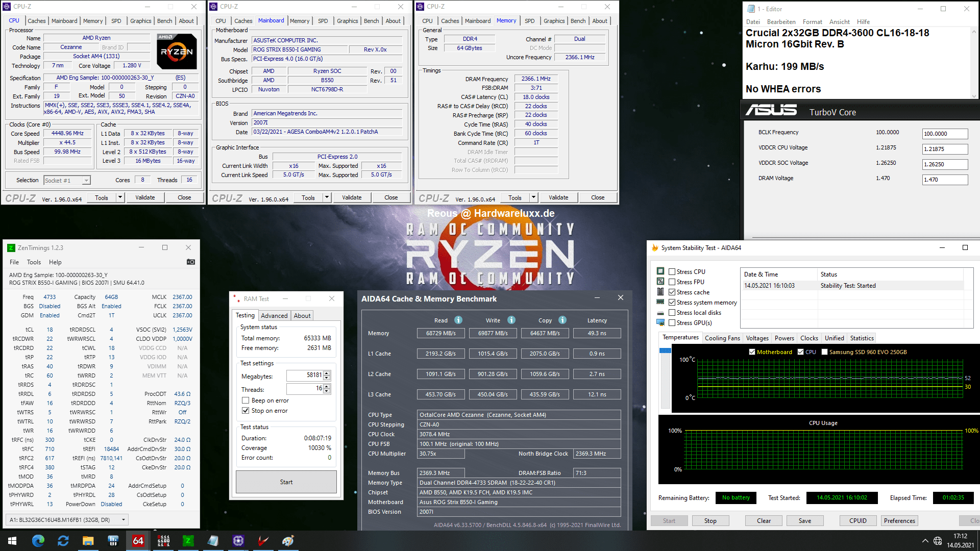The height and width of the screenshot is (551, 980).
Task: Click Stop in System Stability Test
Action: pyautogui.click(x=710, y=521)
